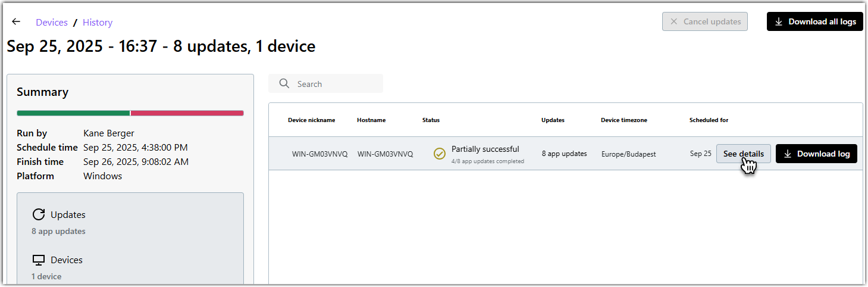
Task: Click the green segment of the summary bar
Action: [x=73, y=113]
